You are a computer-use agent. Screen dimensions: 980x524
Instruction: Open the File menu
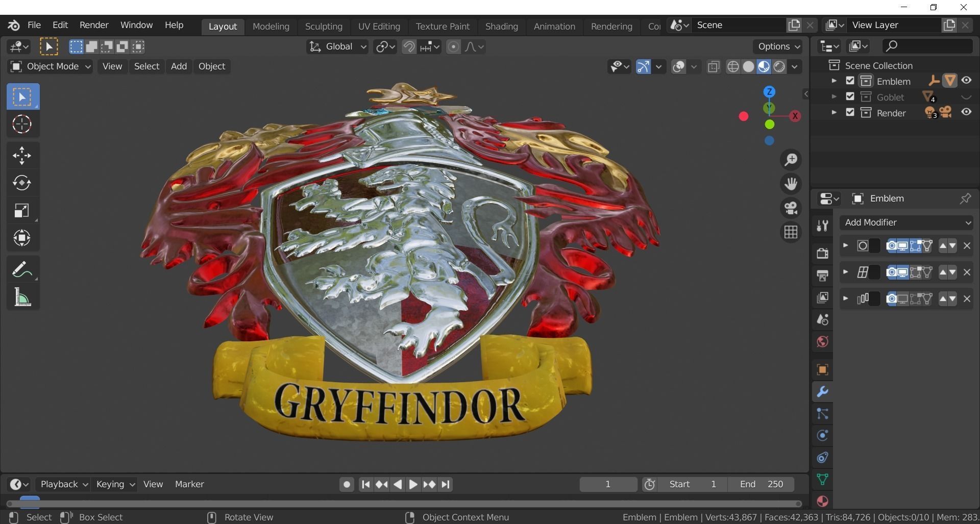pos(34,25)
